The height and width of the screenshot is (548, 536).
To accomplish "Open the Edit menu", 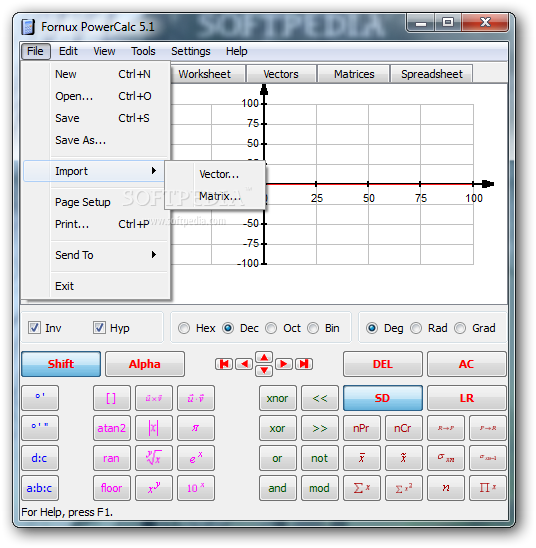I will tap(68, 51).
